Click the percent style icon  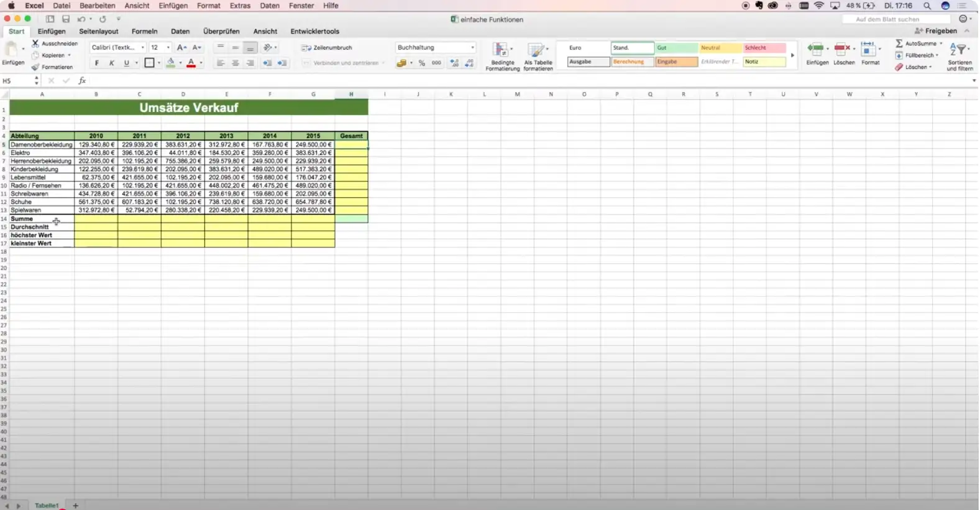(x=422, y=63)
